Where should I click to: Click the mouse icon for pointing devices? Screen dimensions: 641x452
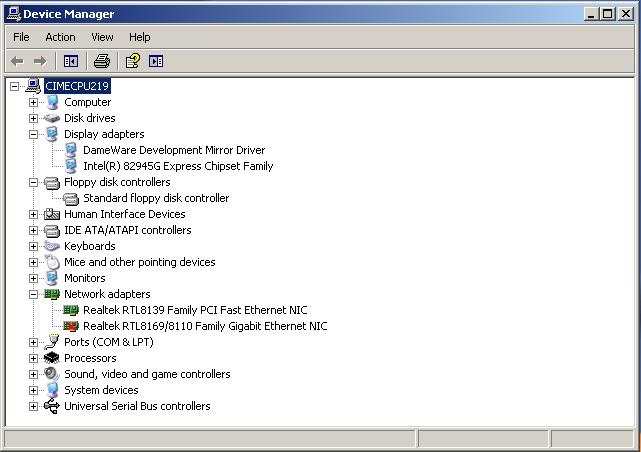click(x=52, y=262)
